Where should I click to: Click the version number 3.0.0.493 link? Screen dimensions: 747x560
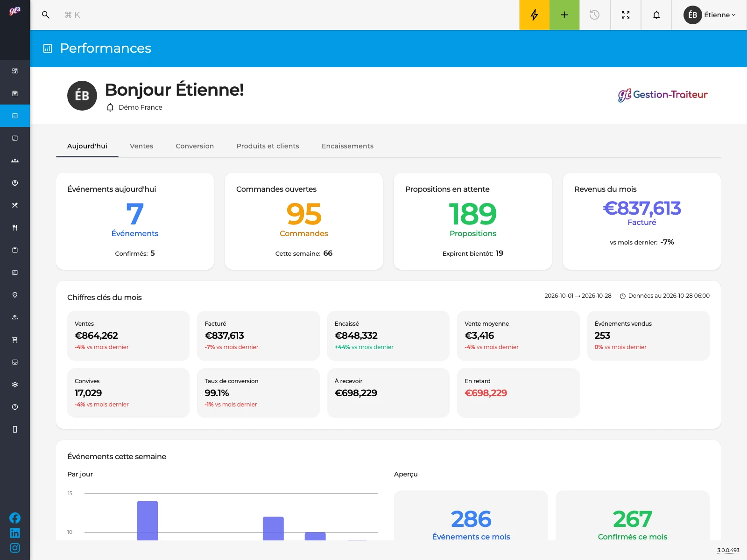[x=728, y=550]
